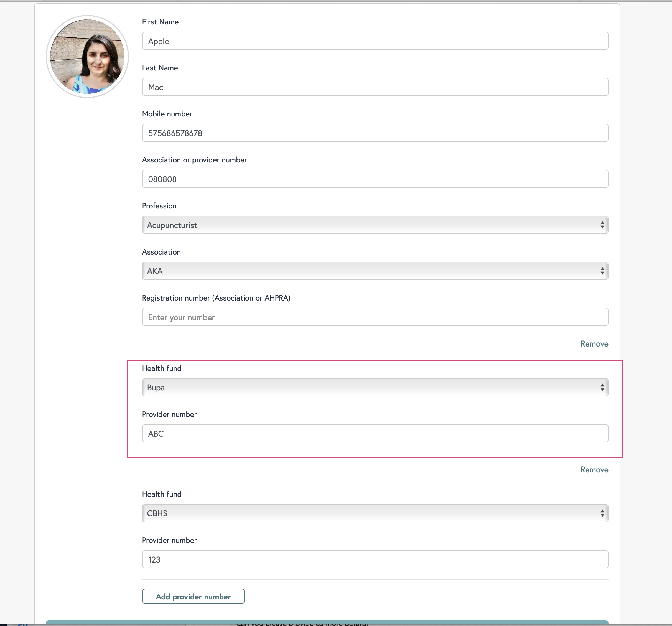Image resolution: width=672 pixels, height=626 pixels.
Task: Click the Profession label text
Action: pos(159,206)
